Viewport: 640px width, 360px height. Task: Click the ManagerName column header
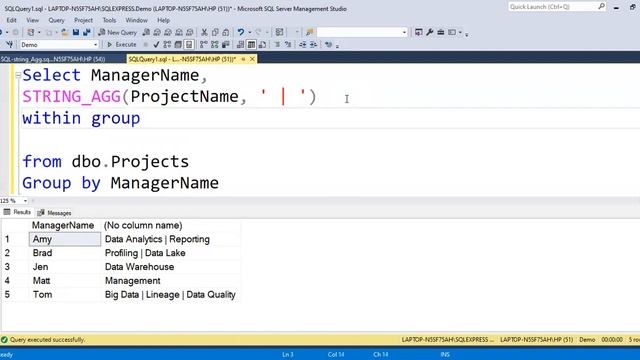[63, 225]
